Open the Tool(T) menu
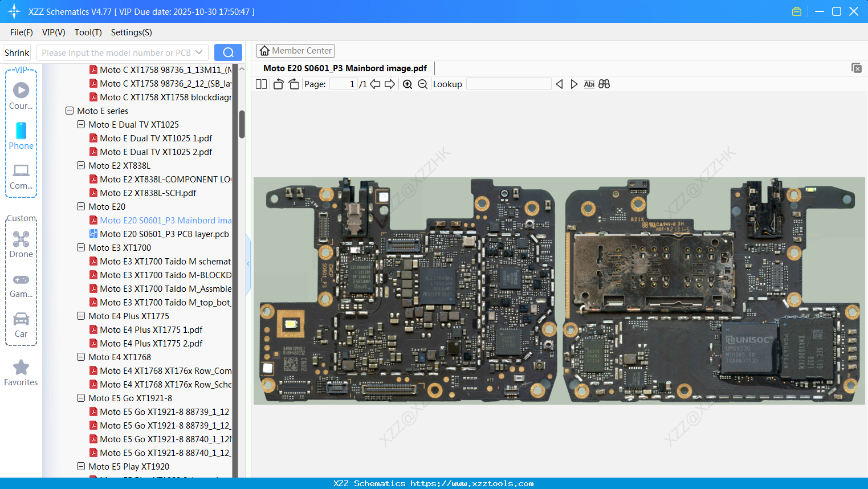Image resolution: width=868 pixels, height=489 pixels. (x=88, y=32)
